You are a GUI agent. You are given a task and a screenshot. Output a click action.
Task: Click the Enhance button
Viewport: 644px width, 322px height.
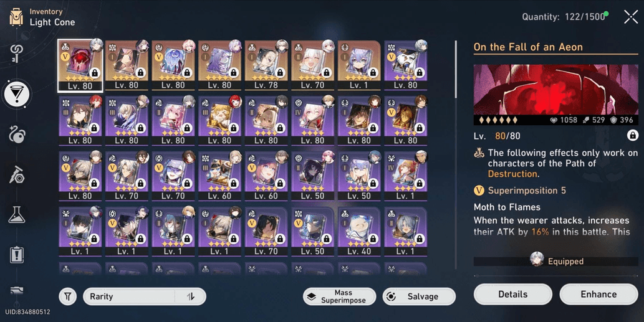pyautogui.click(x=598, y=294)
